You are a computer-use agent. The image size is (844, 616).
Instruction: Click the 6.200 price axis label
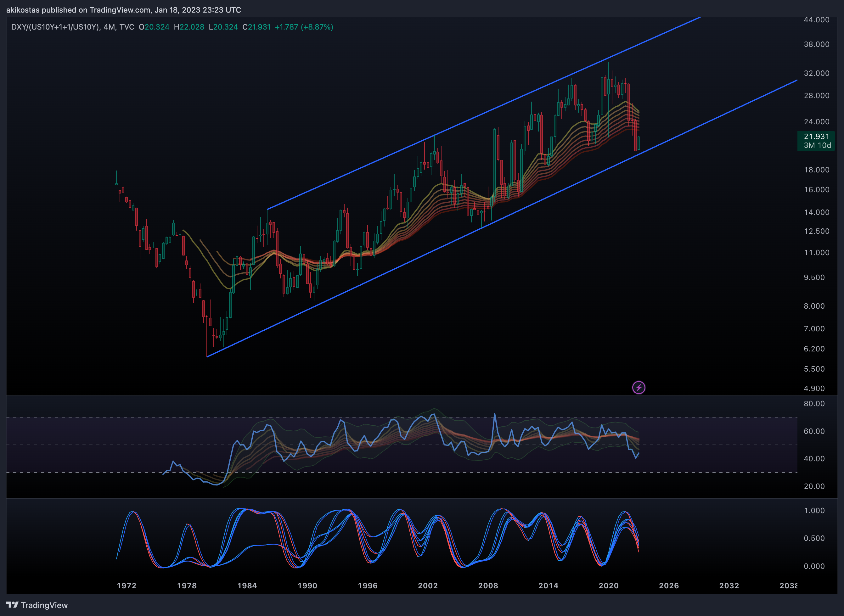pyautogui.click(x=814, y=349)
